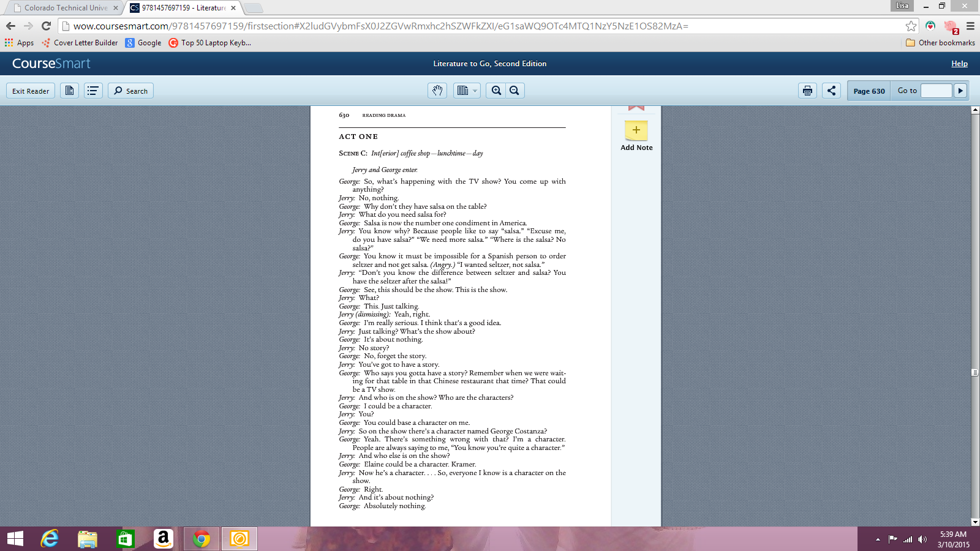Add a note with the plus icon
The width and height of the screenshot is (980, 551).
point(636,130)
